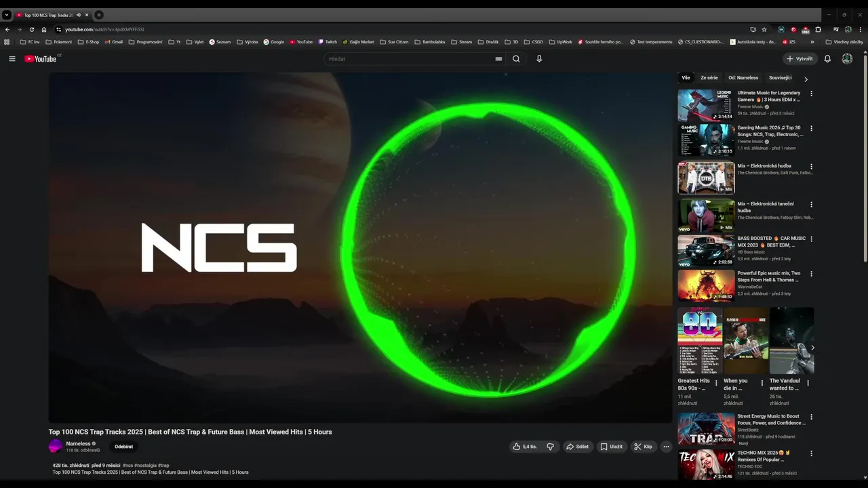868x488 pixels.
Task: Start voice search with the microphone icon
Action: click(x=539, y=59)
